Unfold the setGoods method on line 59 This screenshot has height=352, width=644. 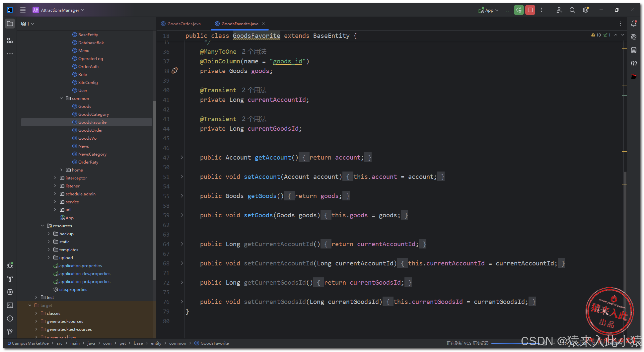click(182, 215)
